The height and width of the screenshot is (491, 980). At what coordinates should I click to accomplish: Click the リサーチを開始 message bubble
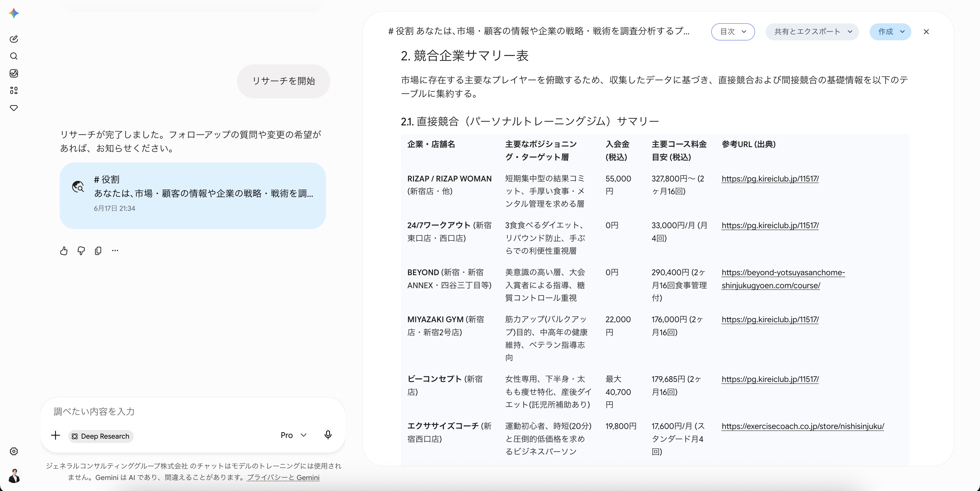[283, 81]
